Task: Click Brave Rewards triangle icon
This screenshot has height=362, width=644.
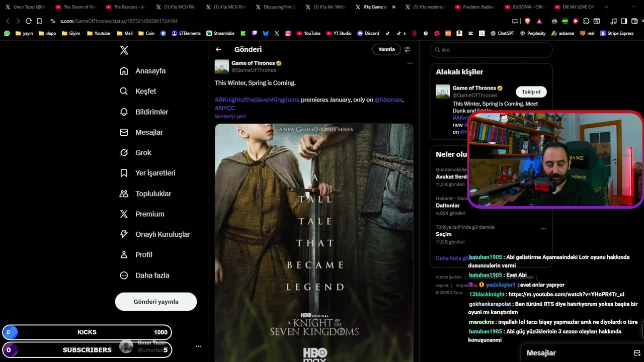Action: 539,21
